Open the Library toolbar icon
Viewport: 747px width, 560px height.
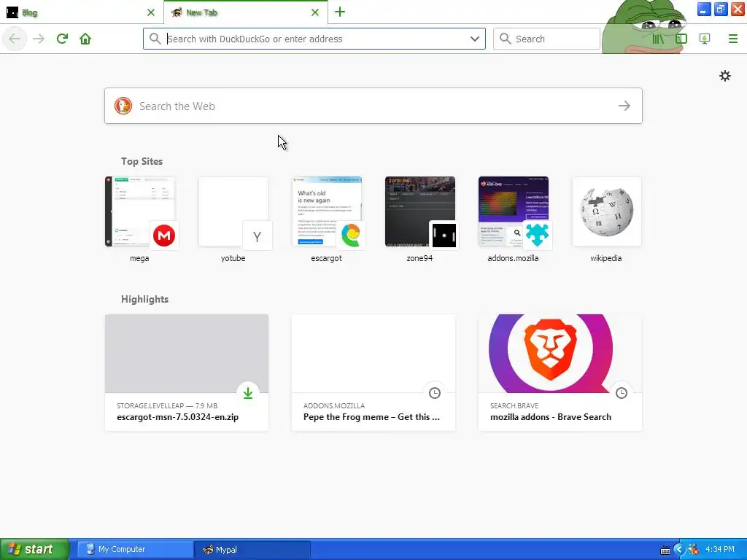(x=658, y=39)
